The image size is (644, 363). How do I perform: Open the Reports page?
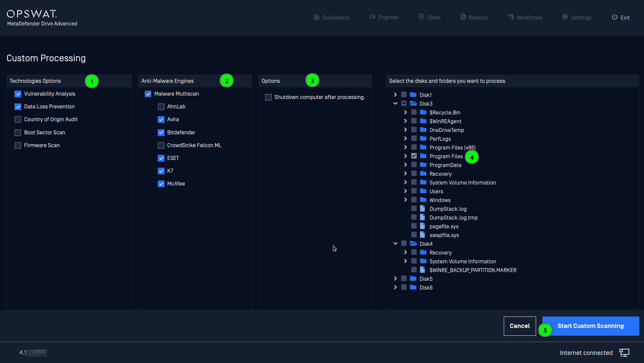474,18
